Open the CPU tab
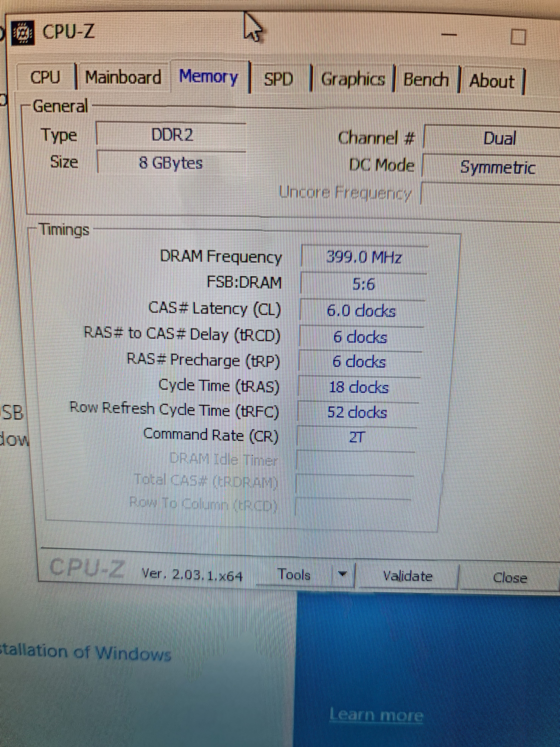Viewport: 560px width, 747px height. pyautogui.click(x=45, y=77)
